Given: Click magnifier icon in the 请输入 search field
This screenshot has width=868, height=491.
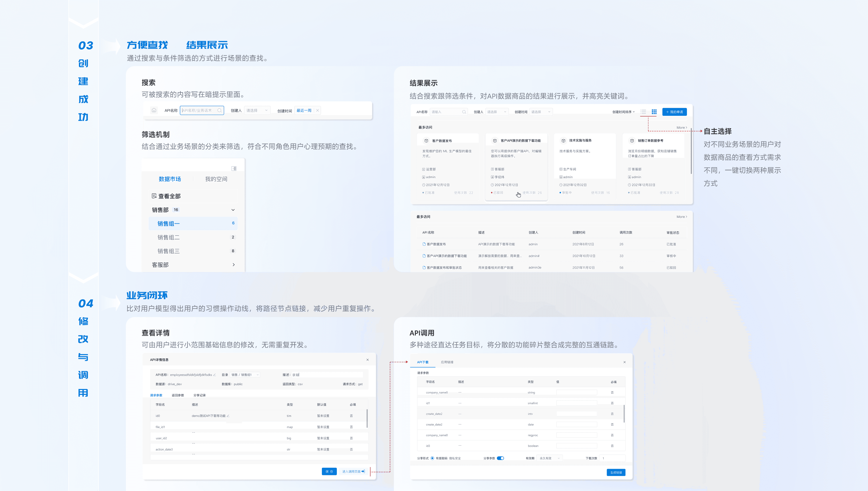Looking at the screenshot, I should click(x=464, y=112).
